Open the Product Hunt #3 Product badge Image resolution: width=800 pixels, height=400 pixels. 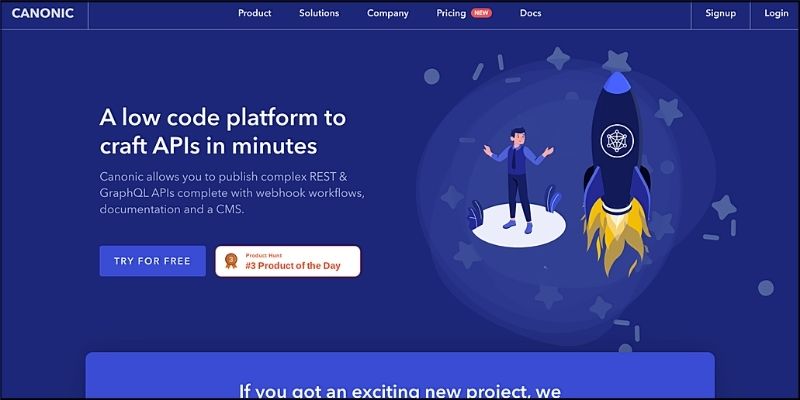tap(288, 261)
